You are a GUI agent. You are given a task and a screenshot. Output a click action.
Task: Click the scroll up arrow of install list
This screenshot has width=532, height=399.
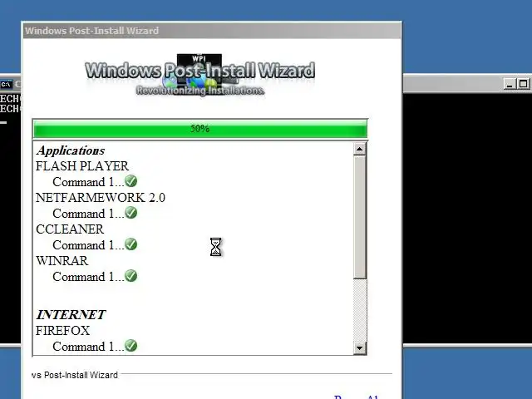pyautogui.click(x=360, y=149)
